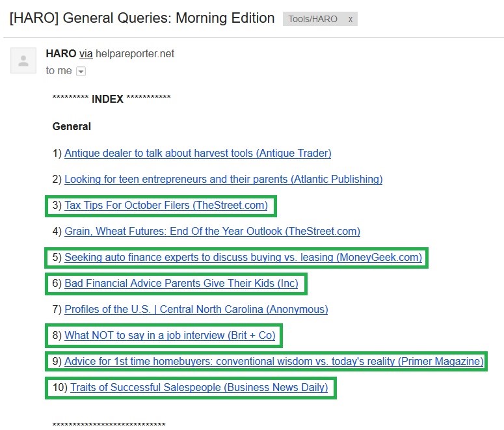Open Traits of Successful Salespeople link
504x430 pixels.
pyautogui.click(x=199, y=388)
